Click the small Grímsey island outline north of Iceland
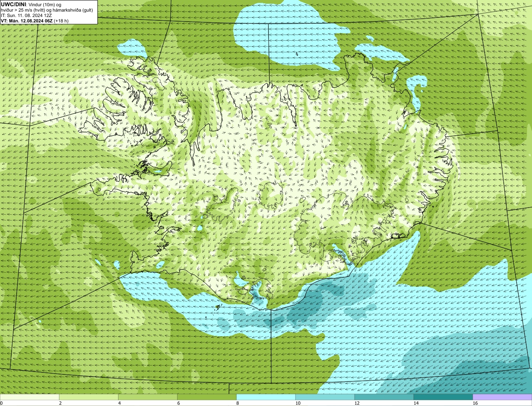 tap(297, 54)
